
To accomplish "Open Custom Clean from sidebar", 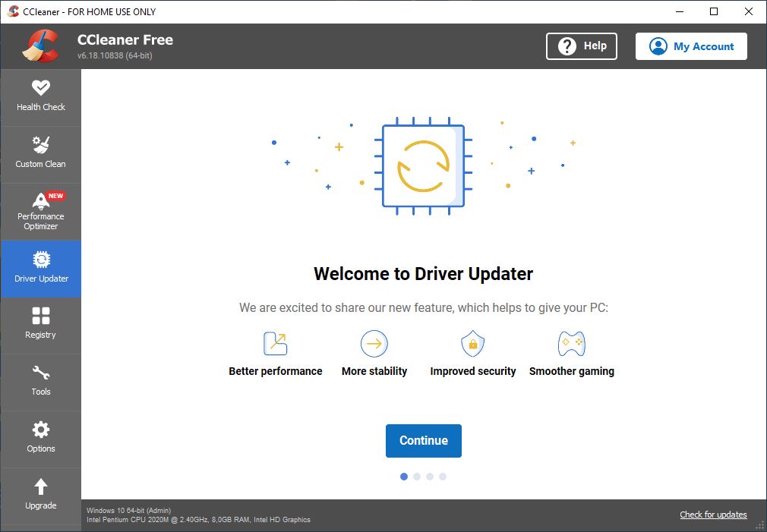I will click(40, 155).
